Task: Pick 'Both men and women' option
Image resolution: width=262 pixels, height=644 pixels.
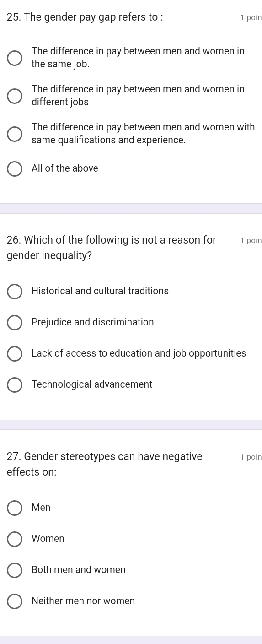Action: pyautogui.click(x=15, y=570)
